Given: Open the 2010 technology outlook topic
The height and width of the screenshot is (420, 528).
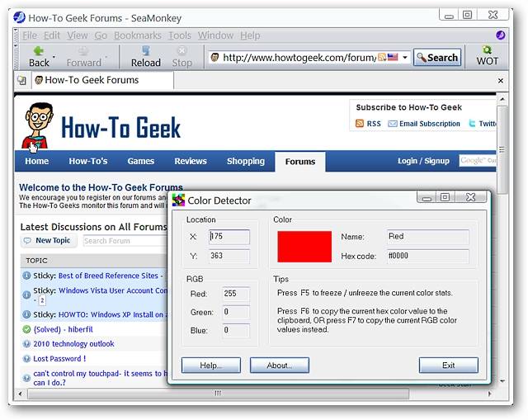Looking at the screenshot, I should click(x=73, y=344).
